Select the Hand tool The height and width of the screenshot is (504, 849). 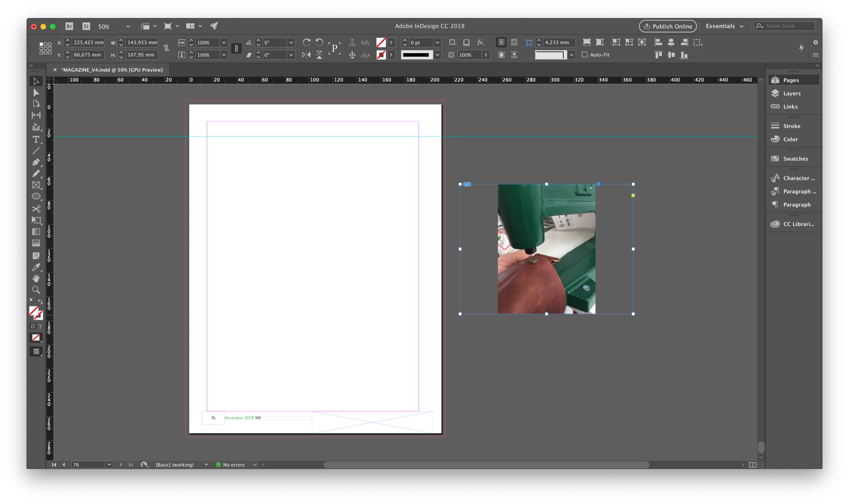(x=36, y=278)
